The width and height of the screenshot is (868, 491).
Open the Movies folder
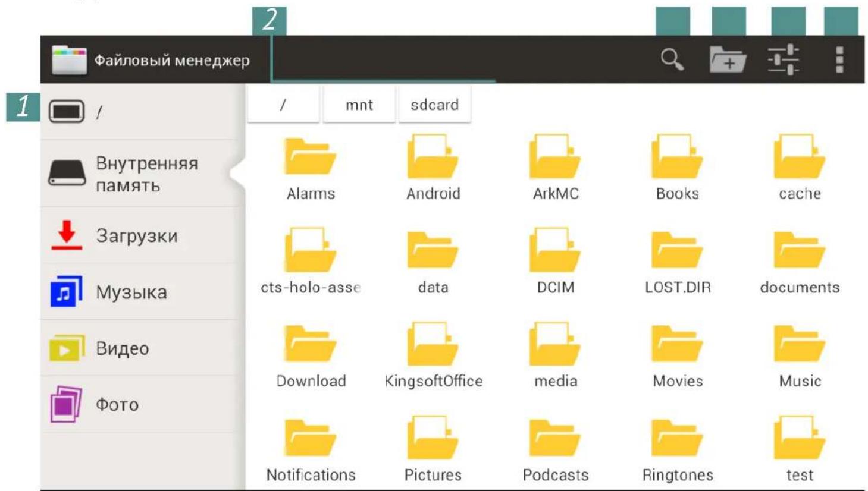pyautogui.click(x=678, y=355)
